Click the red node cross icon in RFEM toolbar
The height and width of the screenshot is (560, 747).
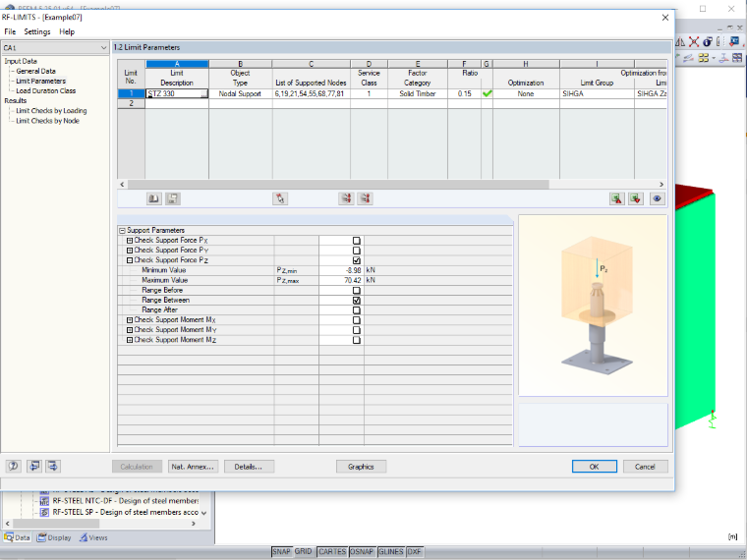[694, 42]
